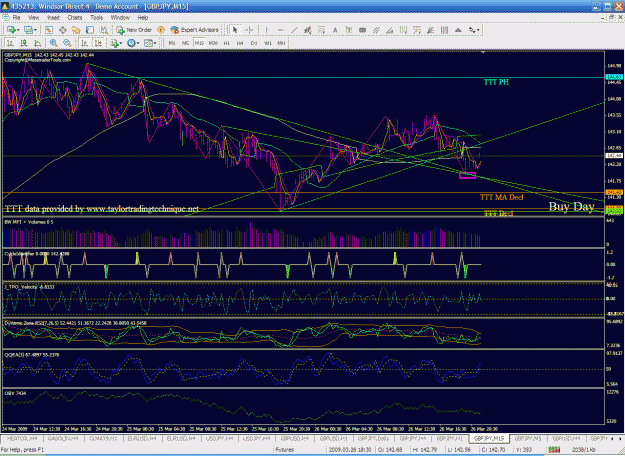625x456 pixels.
Task: Select the H4 timeframe button
Action: point(240,43)
